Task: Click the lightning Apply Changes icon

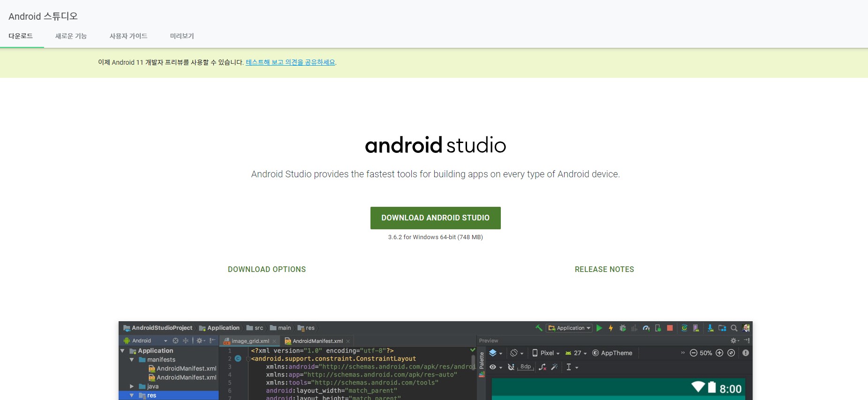Action: (611, 328)
